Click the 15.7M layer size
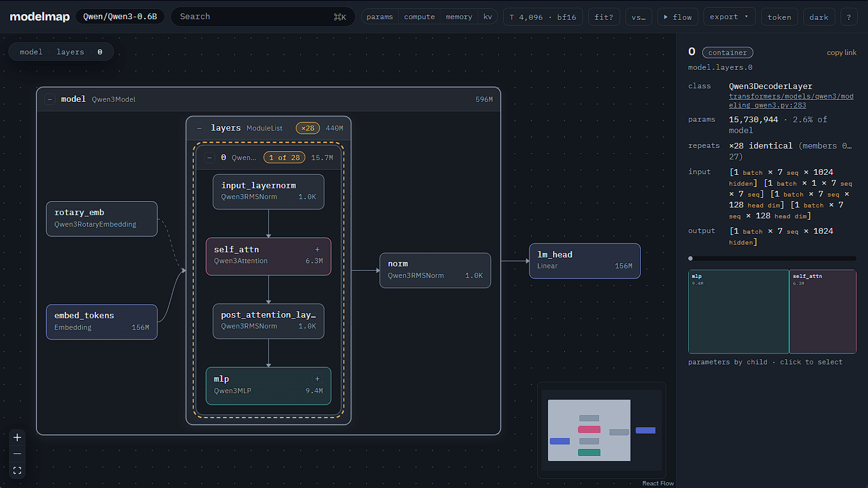This screenshot has width=868, height=488. [322, 158]
